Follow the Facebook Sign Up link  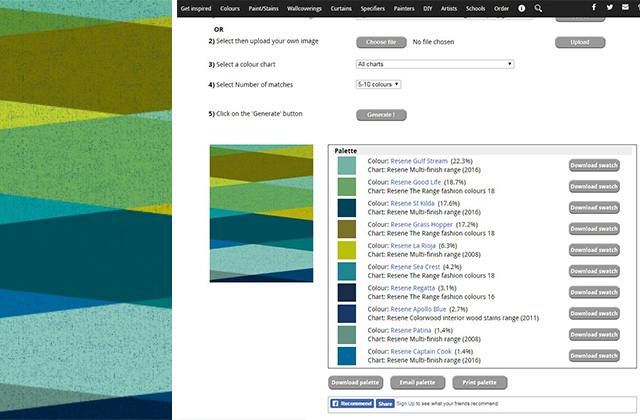pyautogui.click(x=405, y=404)
